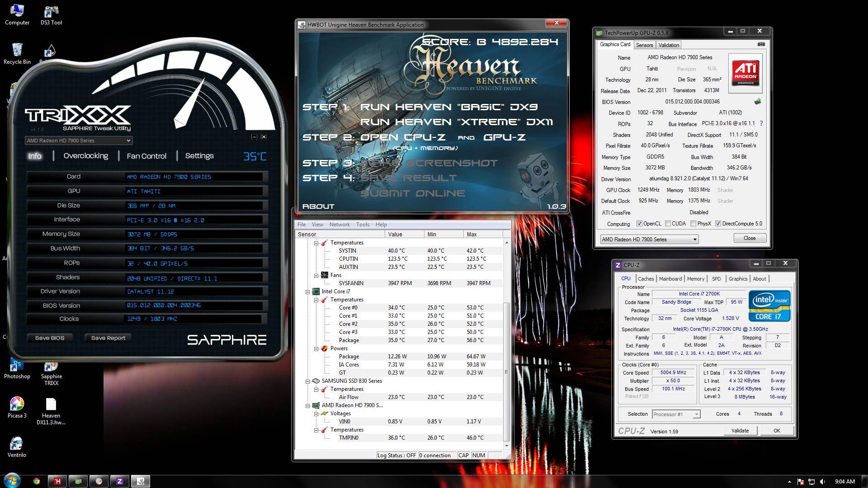Image resolution: width=868 pixels, height=488 pixels.
Task: Click Run Heaven "Xtreme" DX11
Action: click(x=456, y=122)
